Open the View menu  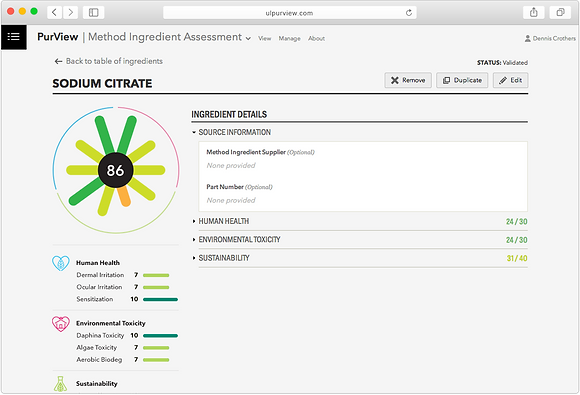pos(264,38)
